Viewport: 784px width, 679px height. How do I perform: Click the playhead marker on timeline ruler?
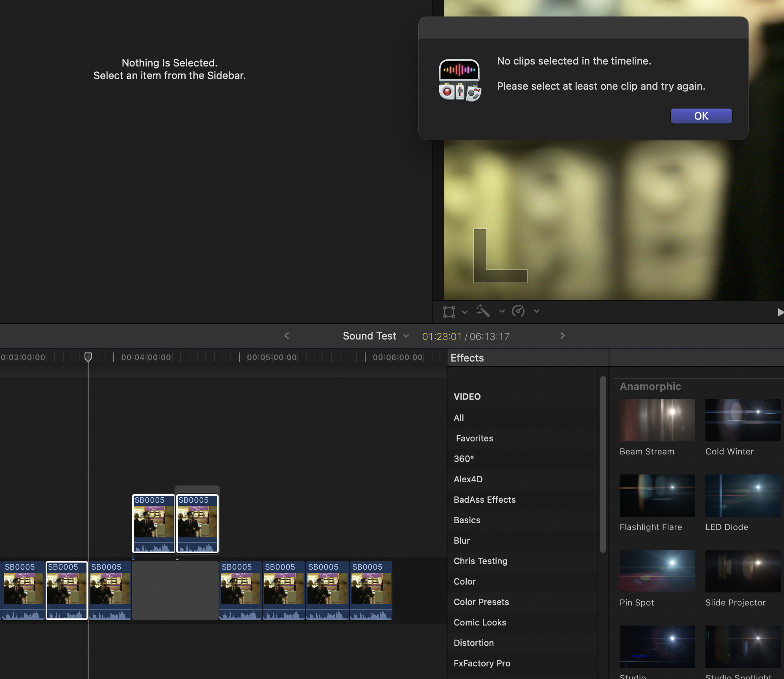tap(88, 357)
